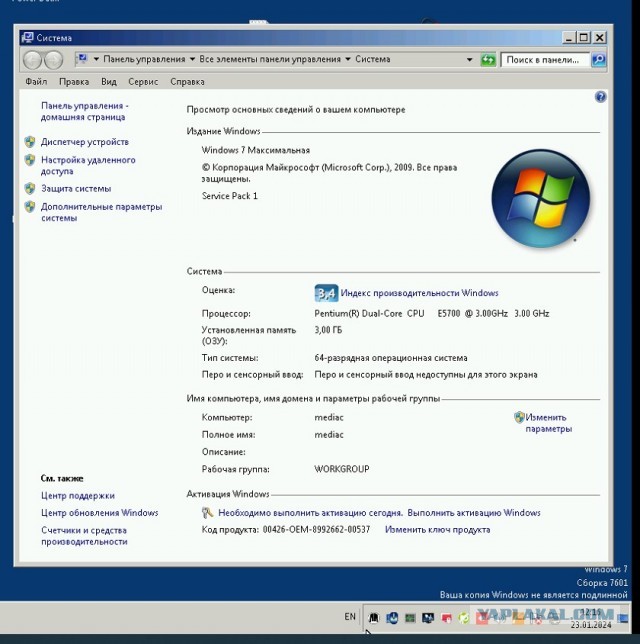Screen dimensions: 640x644
Task: Select Панель управления breadcrumb
Action: coord(144,60)
